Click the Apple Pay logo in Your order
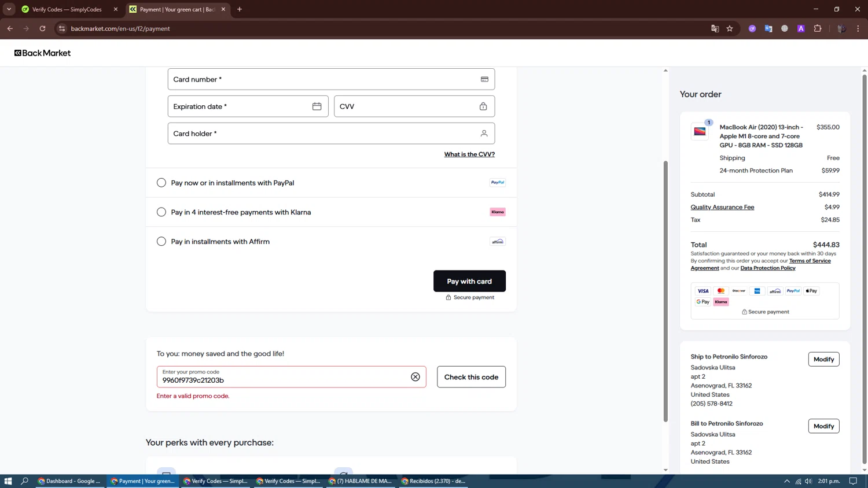Image resolution: width=868 pixels, height=488 pixels. 811,291
